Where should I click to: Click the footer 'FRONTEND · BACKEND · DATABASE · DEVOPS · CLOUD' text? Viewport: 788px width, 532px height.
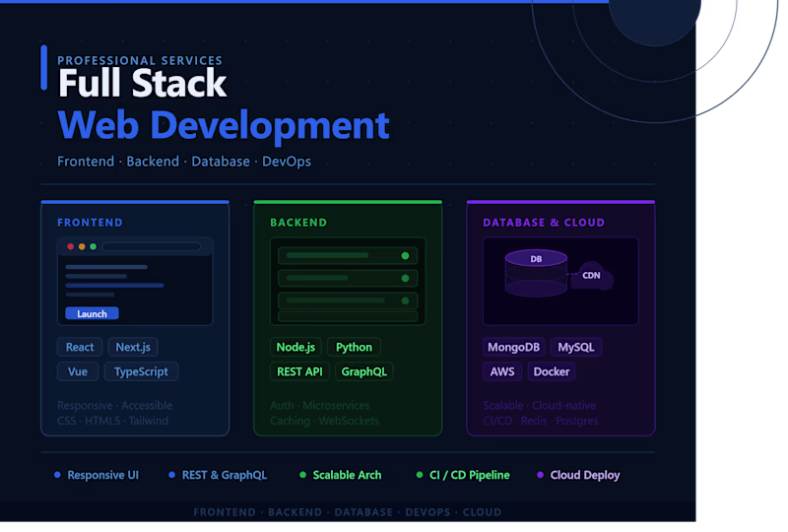point(348,512)
